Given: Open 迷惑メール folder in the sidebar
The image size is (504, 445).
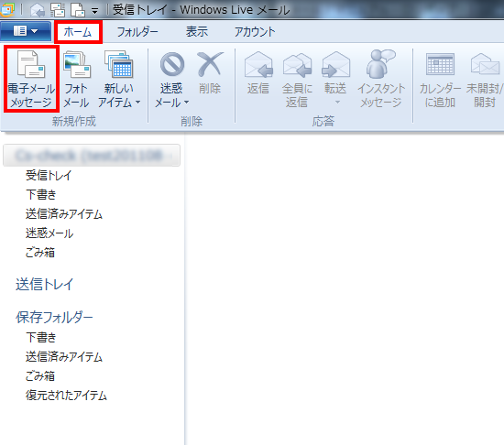Looking at the screenshot, I should (49, 233).
